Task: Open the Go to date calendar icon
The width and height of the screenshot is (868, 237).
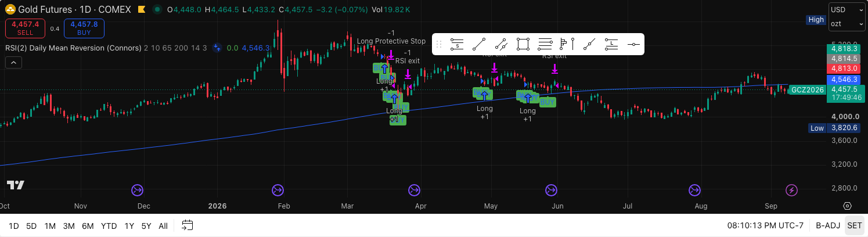Action: point(187,225)
